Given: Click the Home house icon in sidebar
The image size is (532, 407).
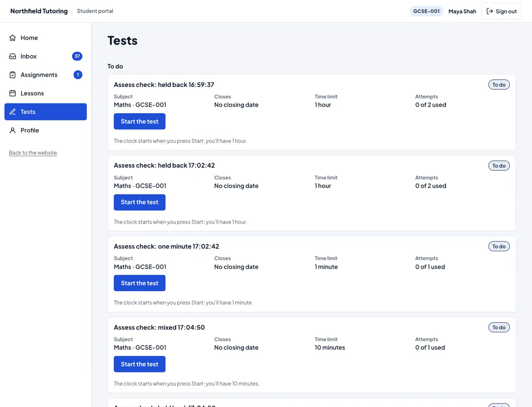Looking at the screenshot, I should point(12,38).
